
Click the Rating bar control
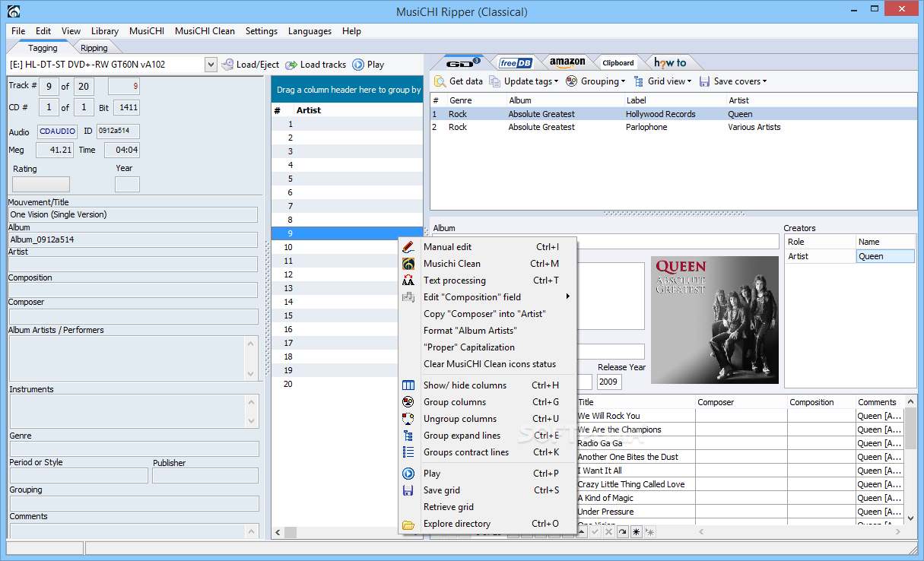[x=41, y=184]
